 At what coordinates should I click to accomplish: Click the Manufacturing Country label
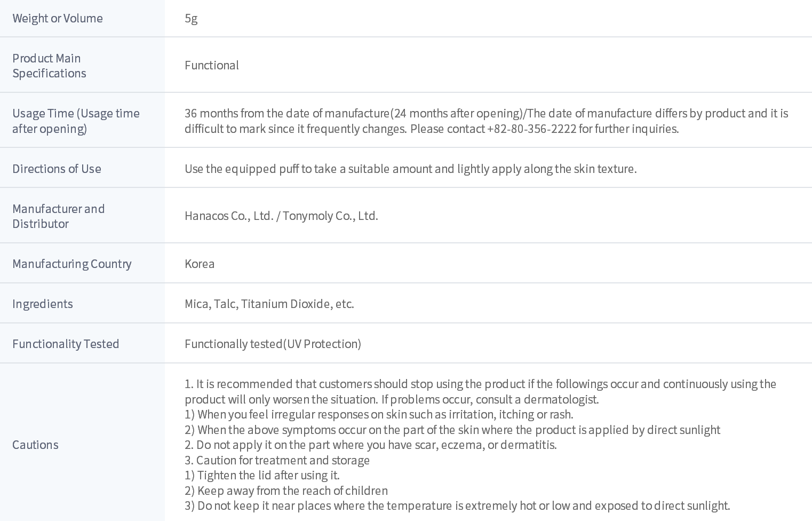(71, 264)
